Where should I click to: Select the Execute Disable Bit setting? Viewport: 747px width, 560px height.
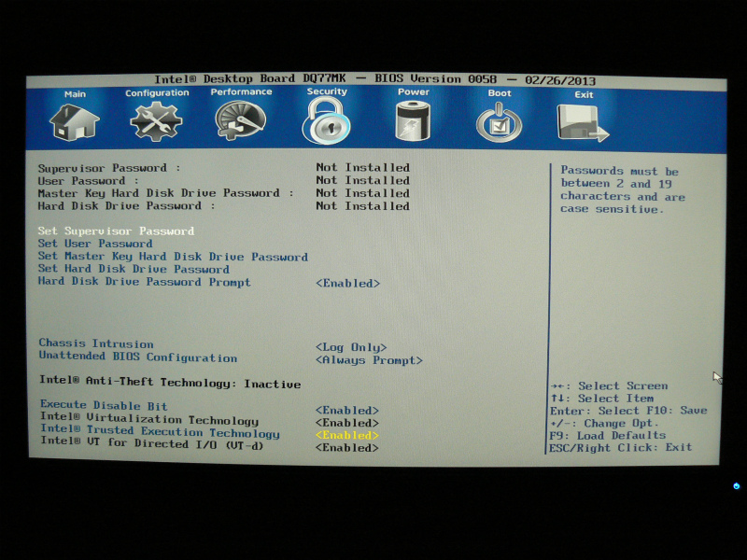pyautogui.click(x=104, y=405)
